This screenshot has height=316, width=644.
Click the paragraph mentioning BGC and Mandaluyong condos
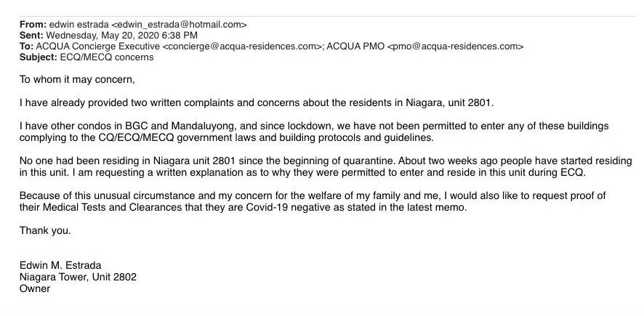click(x=314, y=131)
